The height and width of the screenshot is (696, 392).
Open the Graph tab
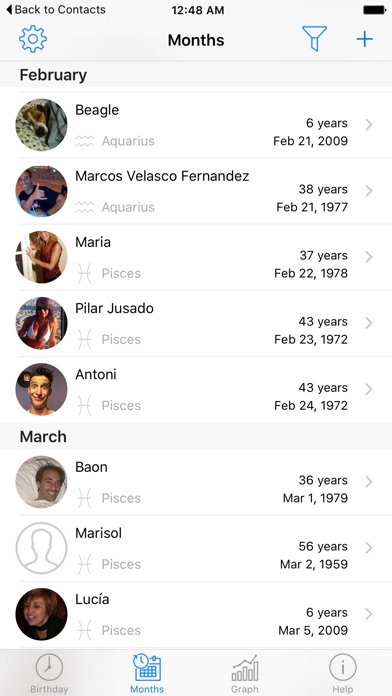click(245, 672)
